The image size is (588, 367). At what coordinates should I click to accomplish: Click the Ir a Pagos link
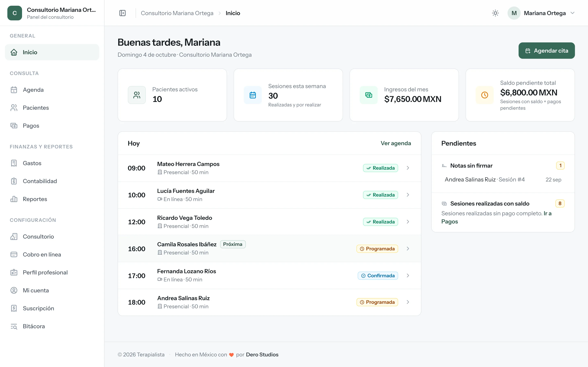click(x=496, y=218)
